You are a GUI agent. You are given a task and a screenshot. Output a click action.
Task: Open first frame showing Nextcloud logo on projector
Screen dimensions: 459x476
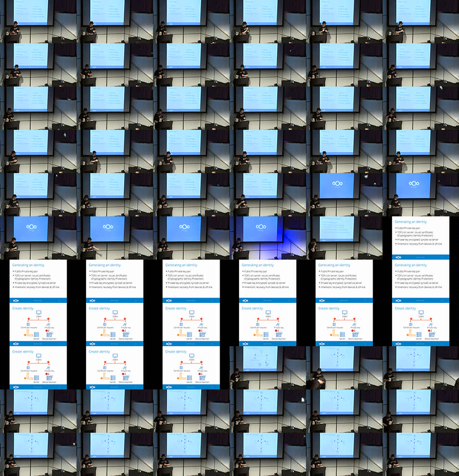(x=344, y=195)
